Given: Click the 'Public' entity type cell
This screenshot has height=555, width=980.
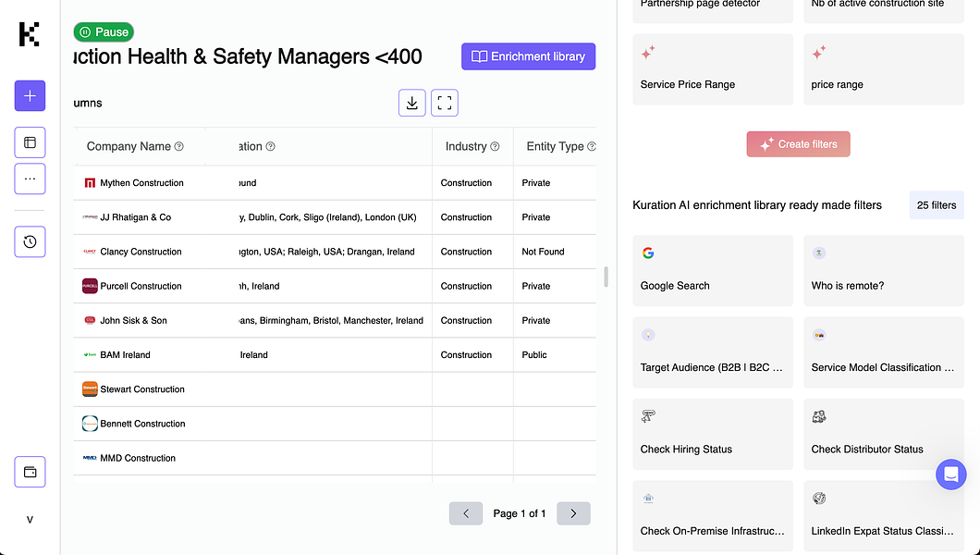Looking at the screenshot, I should click(534, 354).
